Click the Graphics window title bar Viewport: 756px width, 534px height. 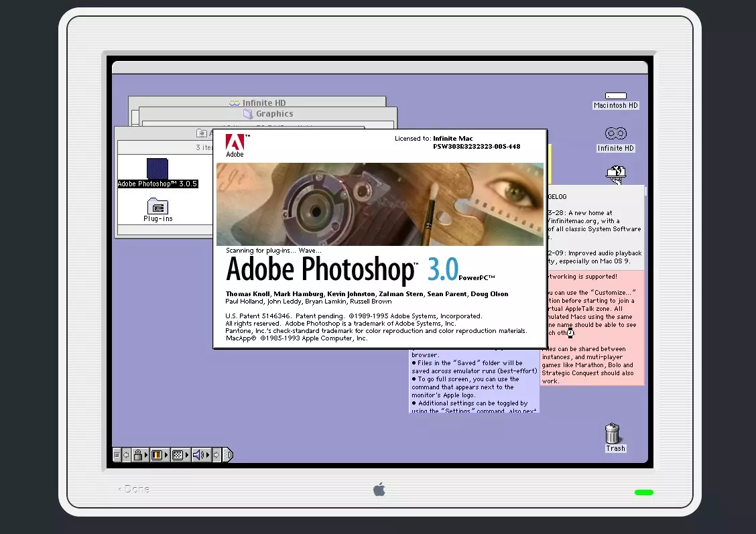tap(268, 114)
